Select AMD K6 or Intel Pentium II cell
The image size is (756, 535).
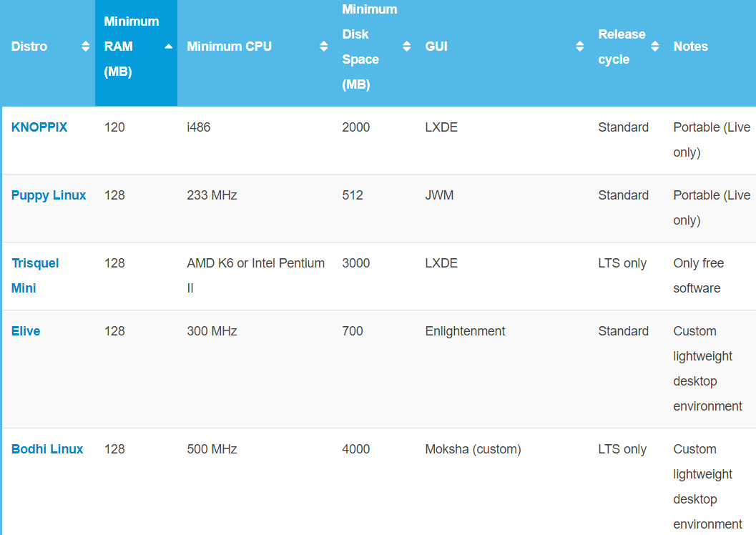(255, 275)
